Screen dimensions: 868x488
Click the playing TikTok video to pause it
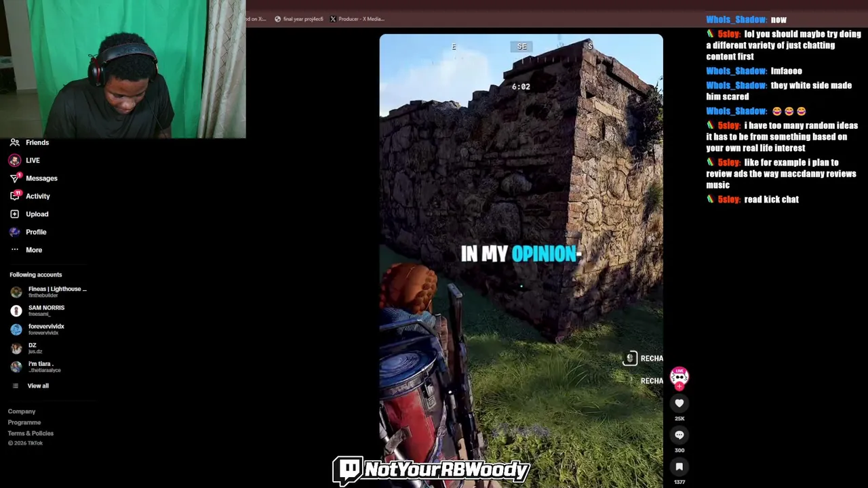click(521, 261)
